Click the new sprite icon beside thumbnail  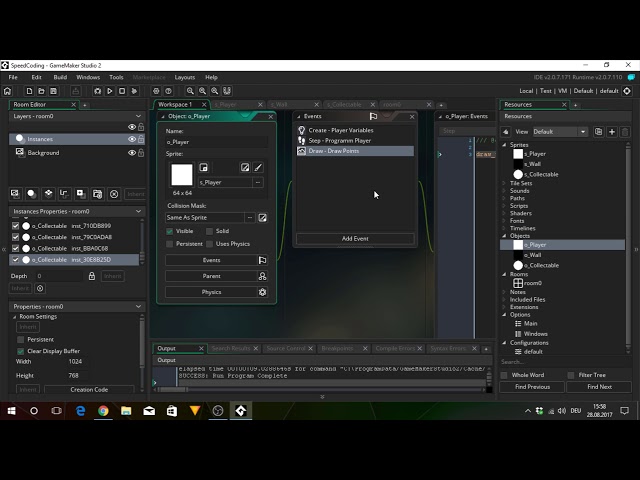[203, 167]
